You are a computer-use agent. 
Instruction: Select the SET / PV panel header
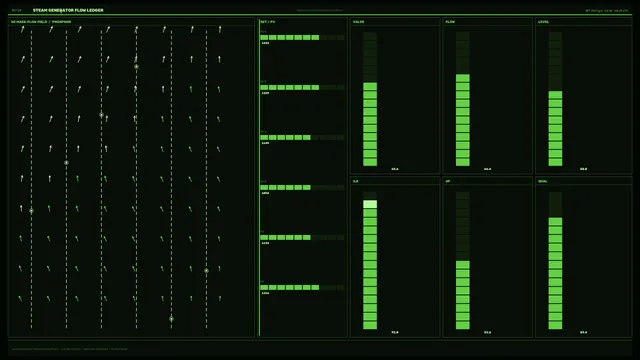268,22
